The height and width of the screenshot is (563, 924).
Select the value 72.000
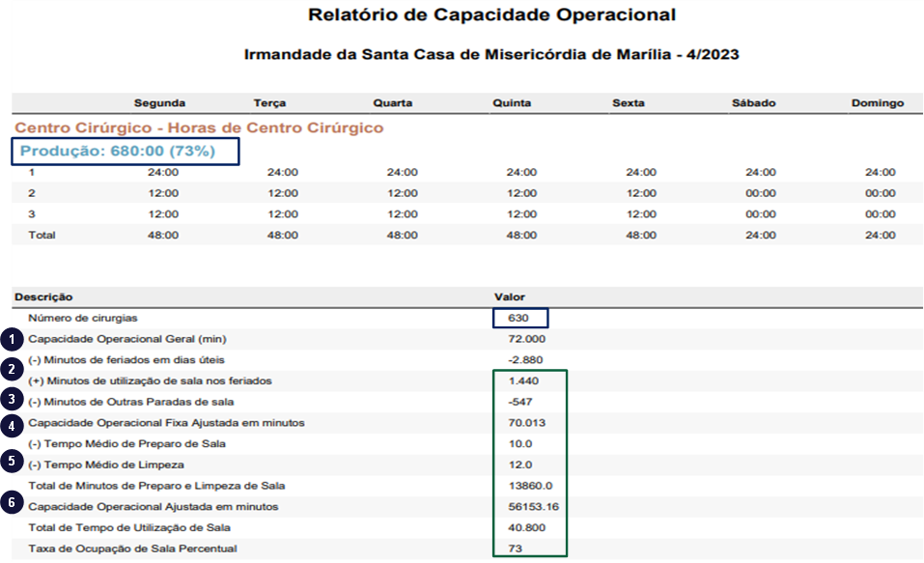527,339
